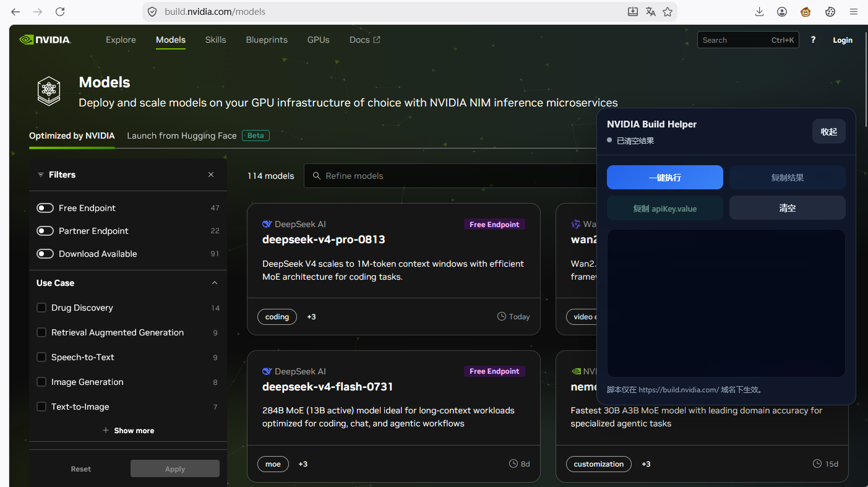This screenshot has height=487, width=868.
Task: Expand more use cases with Show more
Action: click(128, 431)
